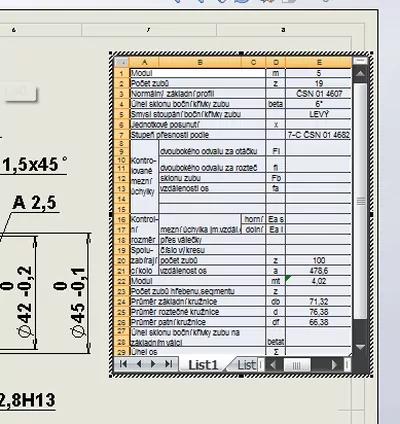Click the 'betat' symbol cell
The image size is (400, 424).
[276, 337]
